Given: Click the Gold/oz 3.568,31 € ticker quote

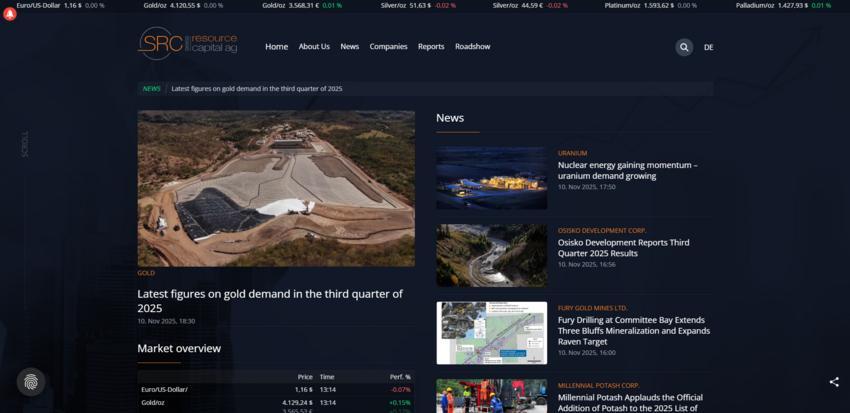Looking at the screenshot, I should click(302, 5).
